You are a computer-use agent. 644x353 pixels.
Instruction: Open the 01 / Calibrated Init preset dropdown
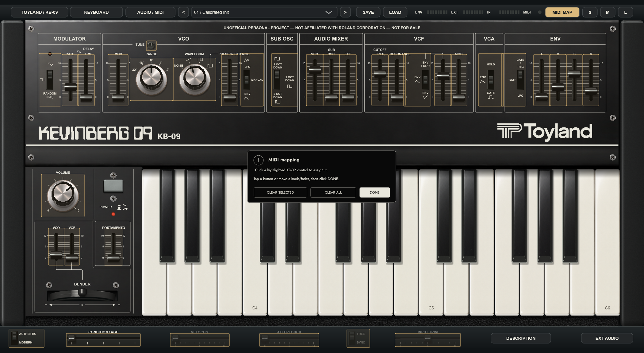click(264, 12)
